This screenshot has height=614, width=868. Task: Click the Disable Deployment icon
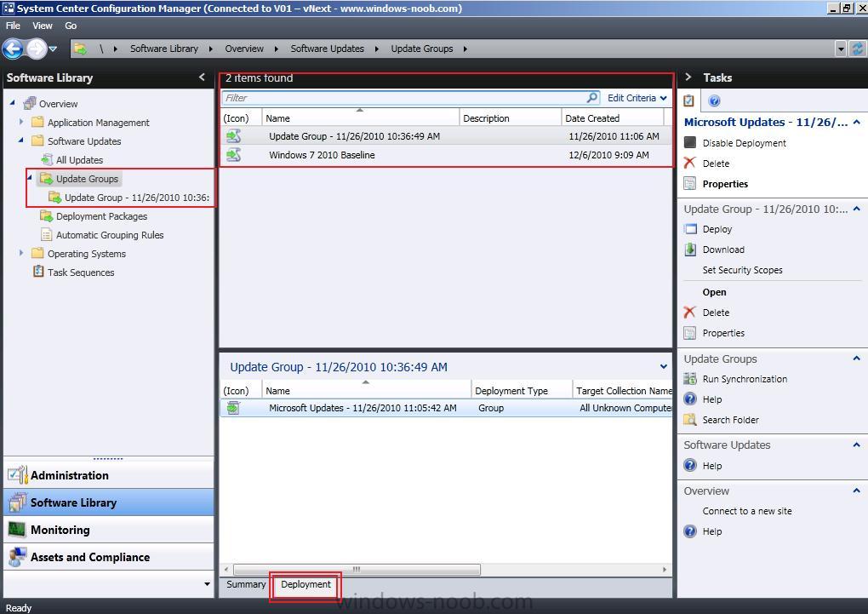click(690, 142)
